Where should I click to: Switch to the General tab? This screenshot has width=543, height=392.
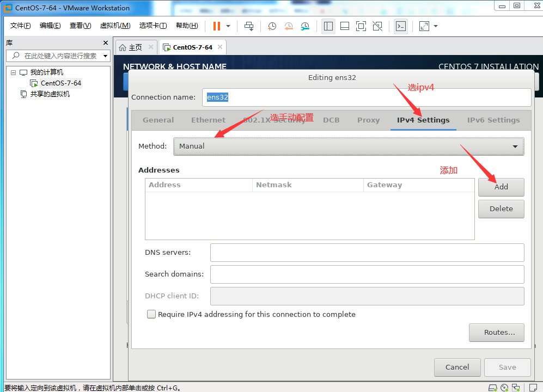click(158, 120)
